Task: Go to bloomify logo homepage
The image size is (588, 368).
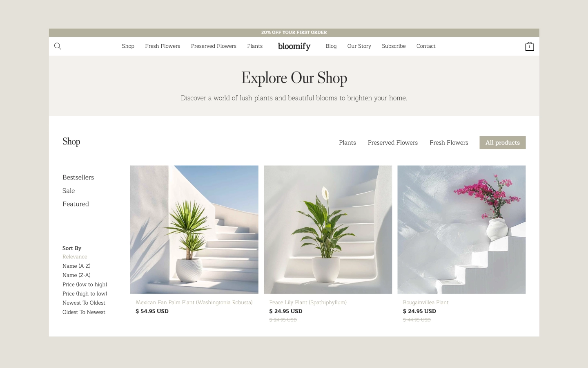Action: click(x=294, y=46)
